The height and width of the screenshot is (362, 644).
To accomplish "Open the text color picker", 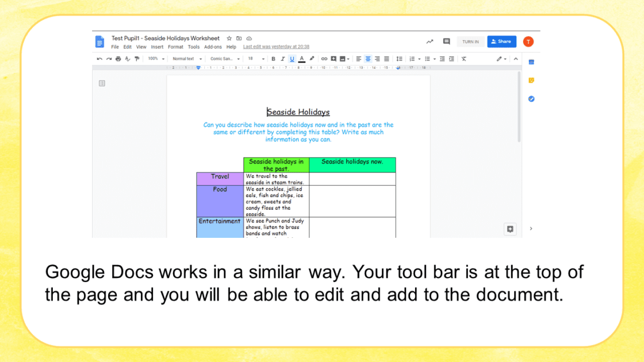I will click(x=302, y=59).
